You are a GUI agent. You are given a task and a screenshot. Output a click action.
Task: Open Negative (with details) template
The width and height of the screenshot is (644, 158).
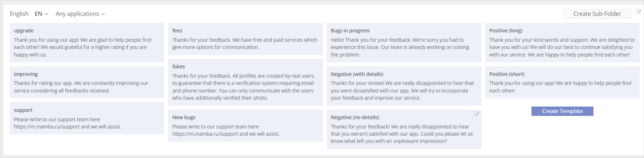[x=403, y=86]
